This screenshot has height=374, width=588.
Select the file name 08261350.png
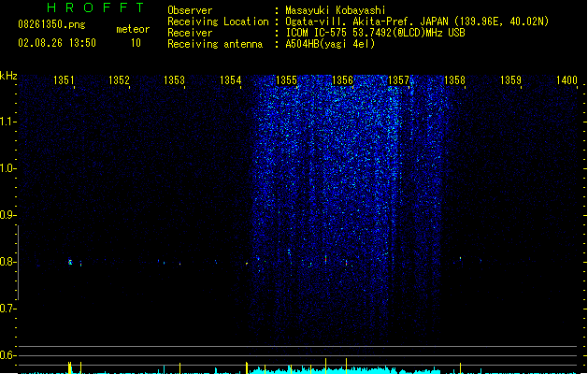point(51,24)
